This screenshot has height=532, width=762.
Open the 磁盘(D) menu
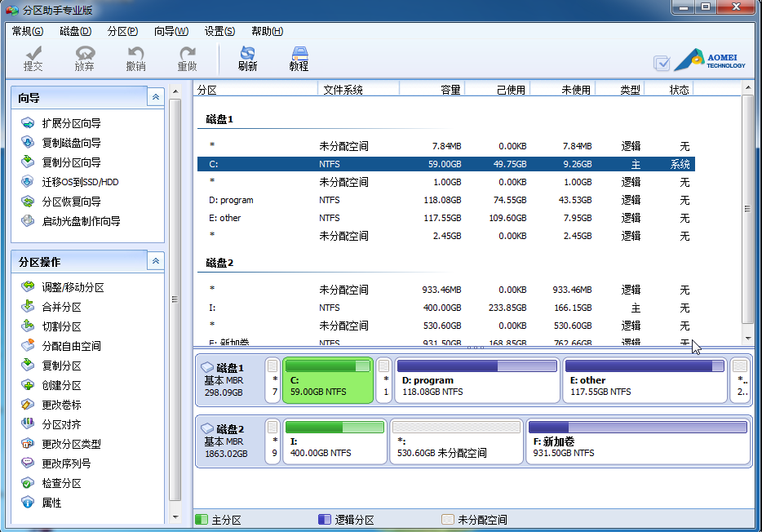75,31
